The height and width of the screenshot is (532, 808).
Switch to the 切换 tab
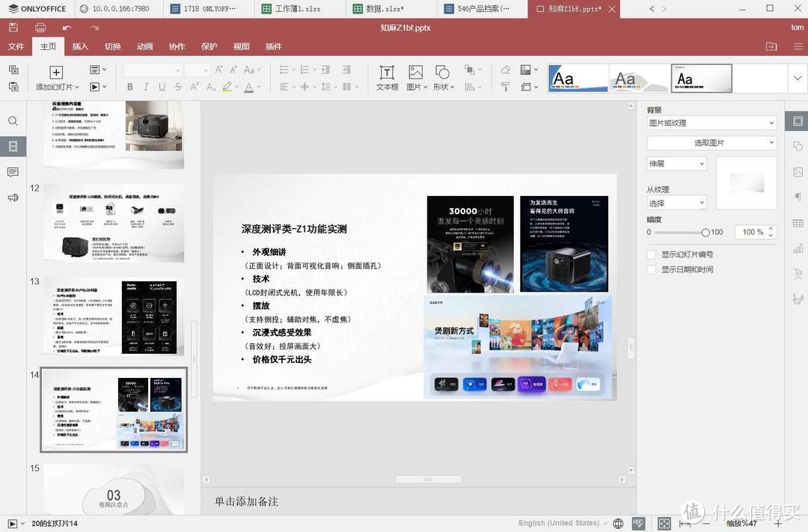(112, 46)
